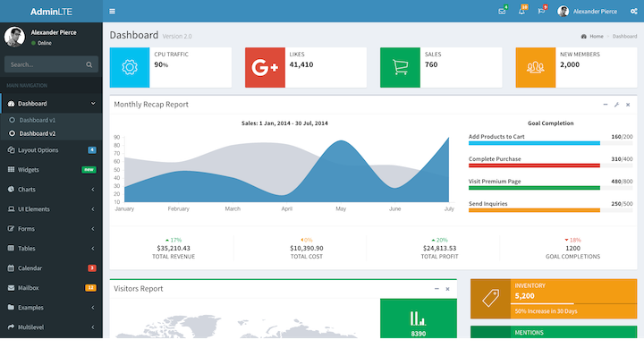Screen dimensions: 644x348
Task: Click the Inventory tag icon
Action: (490, 299)
